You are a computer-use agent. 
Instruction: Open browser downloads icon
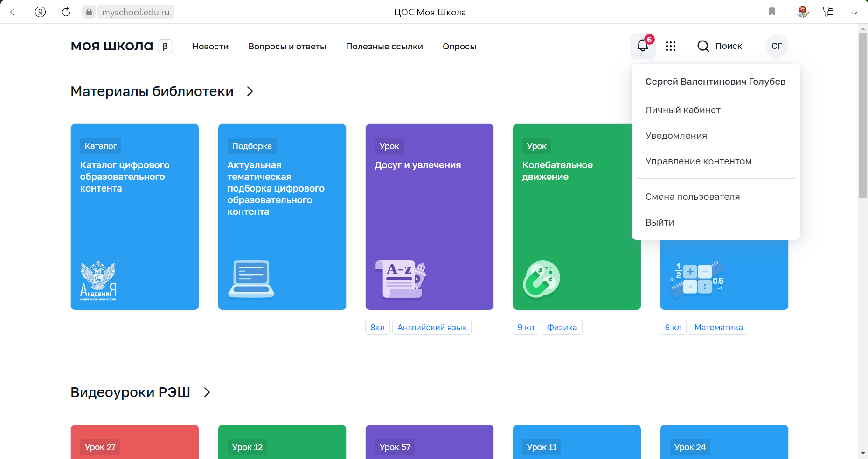coord(854,12)
